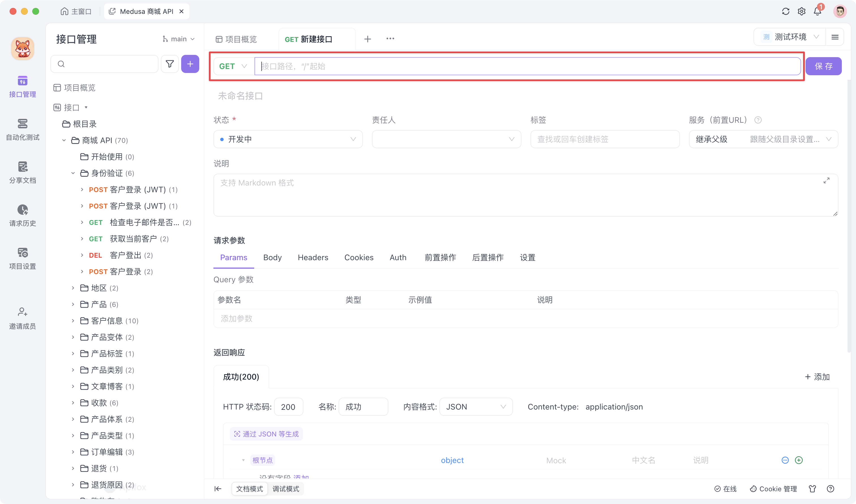Click the sync/refresh icon in the titlebar
Viewport: 856px width, 504px height.
(785, 11)
